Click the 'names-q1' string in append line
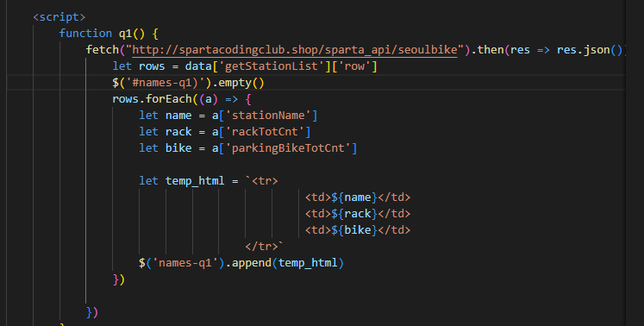The width and height of the screenshot is (644, 326). 184,263
